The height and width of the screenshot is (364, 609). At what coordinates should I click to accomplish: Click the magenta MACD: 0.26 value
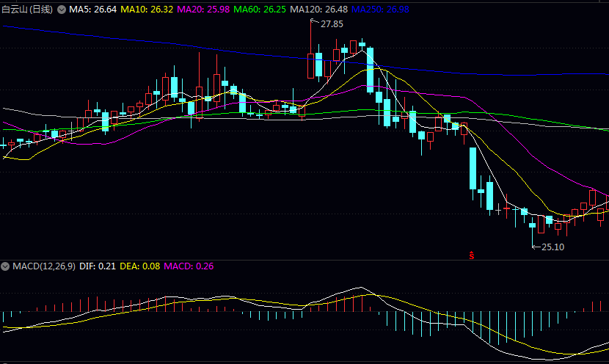tap(189, 266)
